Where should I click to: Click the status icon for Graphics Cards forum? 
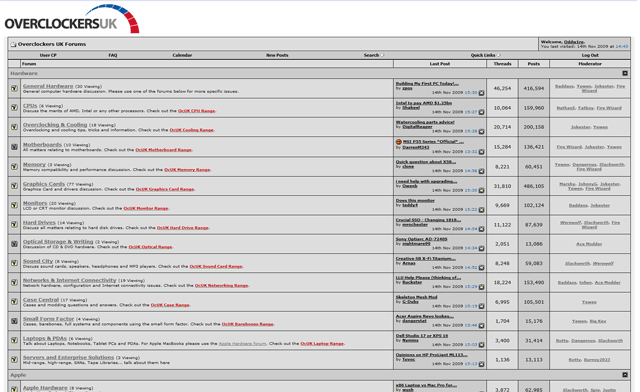click(x=14, y=186)
